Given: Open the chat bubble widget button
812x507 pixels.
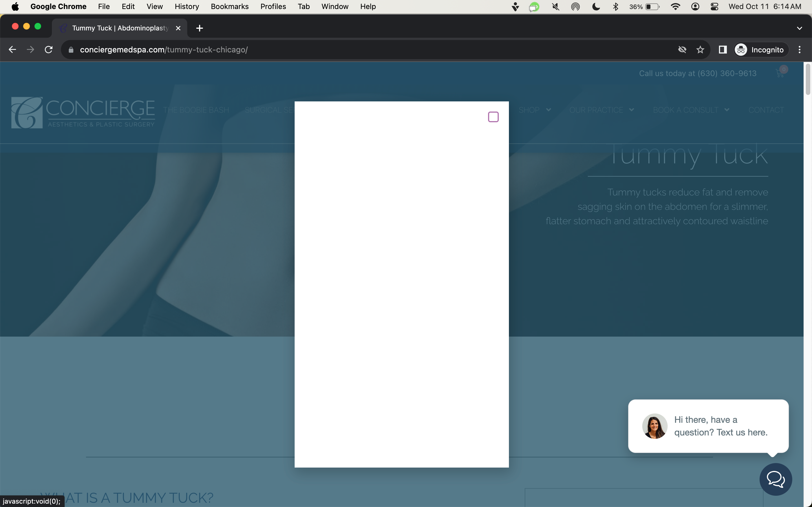Looking at the screenshot, I should click(776, 479).
